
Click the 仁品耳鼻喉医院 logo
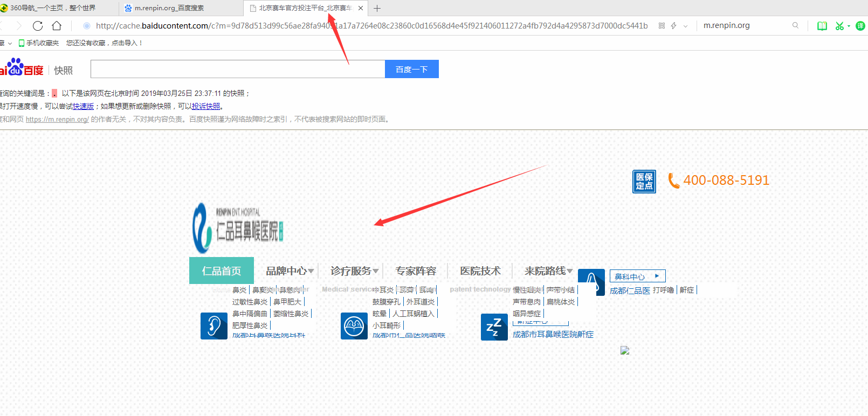238,228
